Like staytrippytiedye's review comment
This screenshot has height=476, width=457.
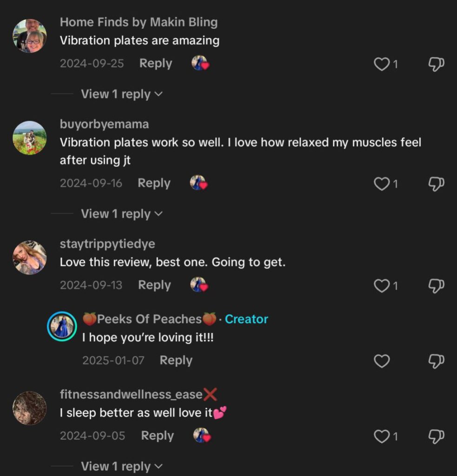382,286
